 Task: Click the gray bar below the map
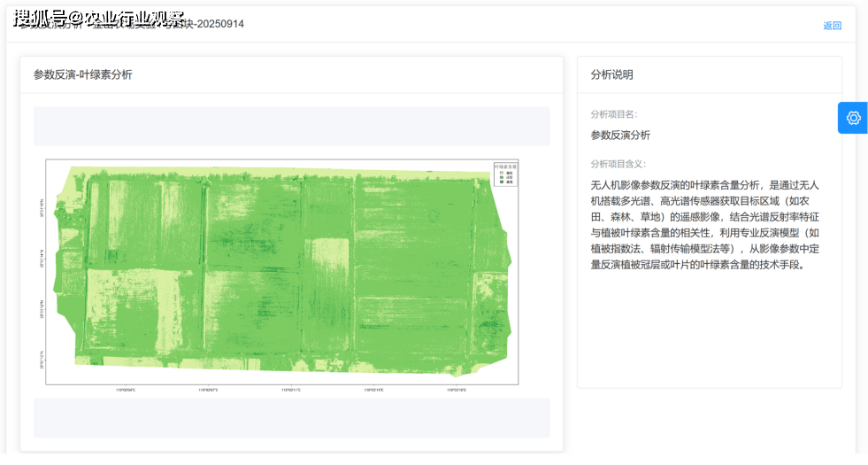tap(291, 417)
